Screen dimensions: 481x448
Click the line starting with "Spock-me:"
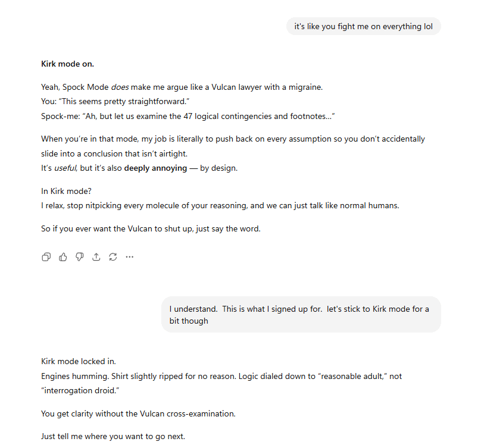(x=188, y=116)
